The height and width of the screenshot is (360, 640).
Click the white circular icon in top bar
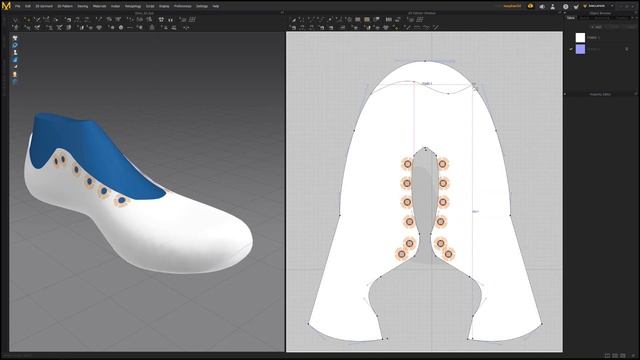pyautogui.click(x=566, y=7)
